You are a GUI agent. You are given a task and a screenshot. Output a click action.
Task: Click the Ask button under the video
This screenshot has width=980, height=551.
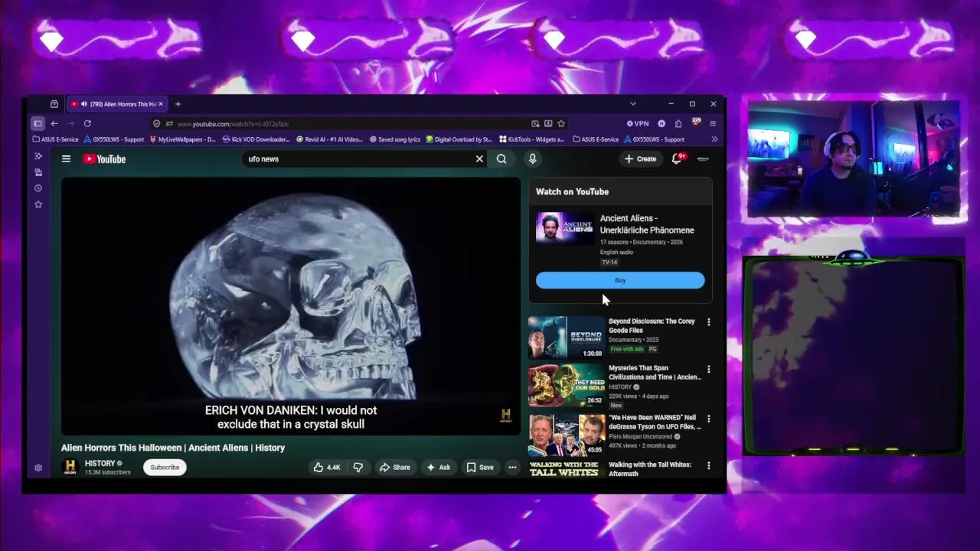(439, 467)
